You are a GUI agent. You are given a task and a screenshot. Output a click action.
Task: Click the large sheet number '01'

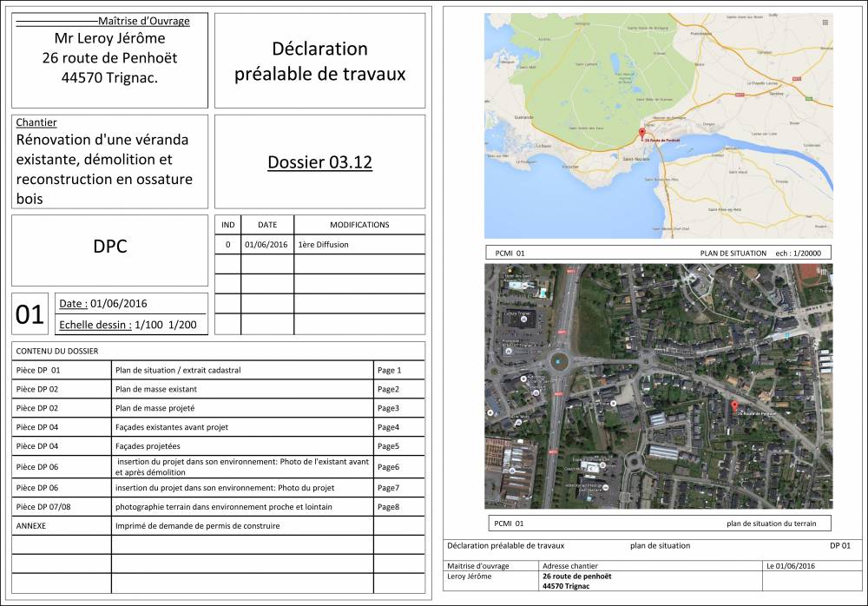[30, 314]
